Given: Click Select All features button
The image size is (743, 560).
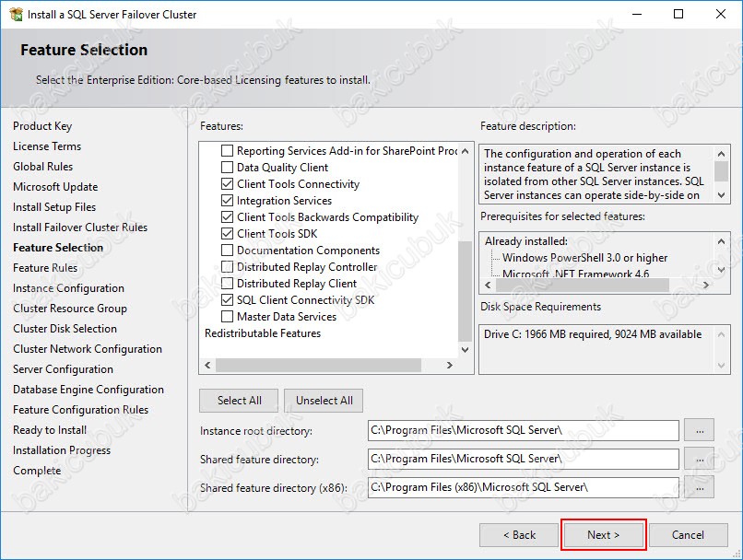Looking at the screenshot, I should coord(240,401).
